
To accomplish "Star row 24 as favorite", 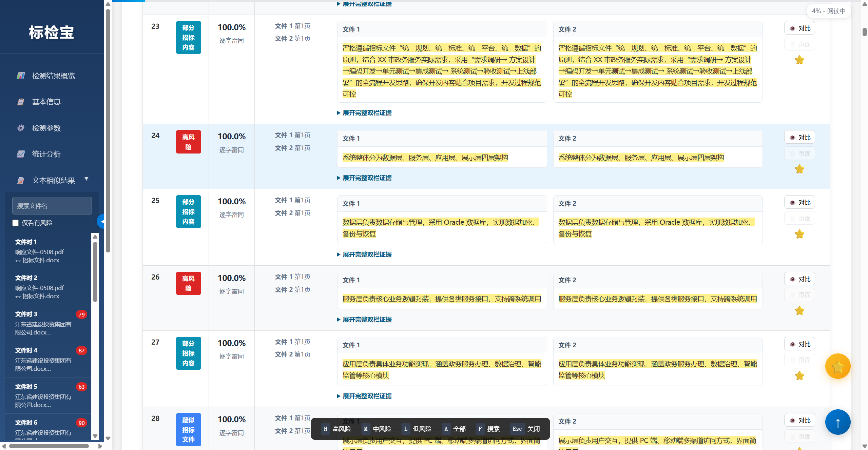I will pyautogui.click(x=799, y=169).
